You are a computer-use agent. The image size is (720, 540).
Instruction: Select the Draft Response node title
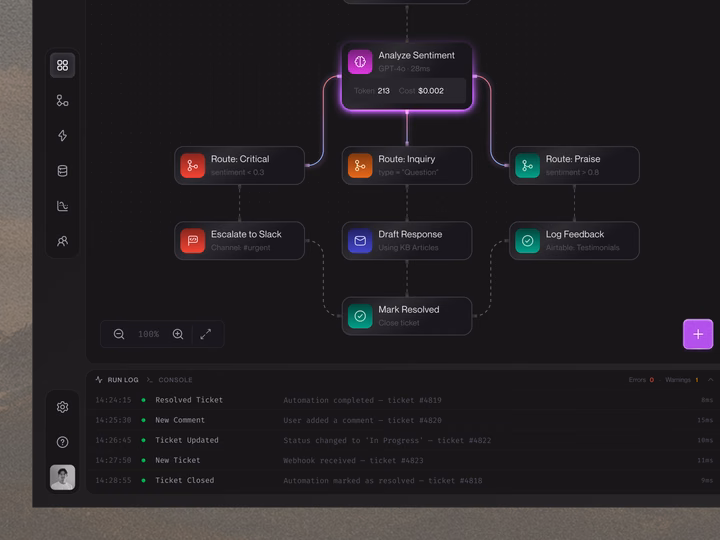point(410,234)
